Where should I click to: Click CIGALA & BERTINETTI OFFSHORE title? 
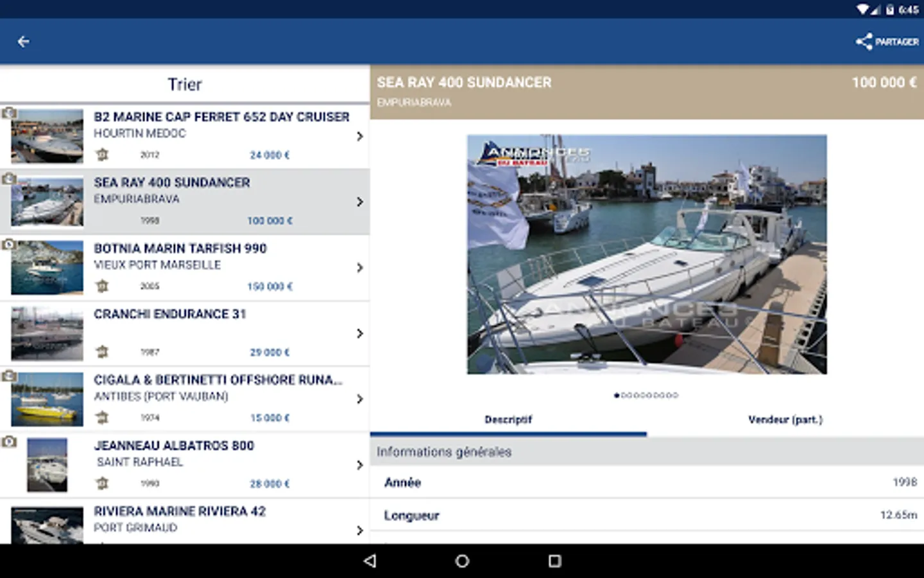pos(218,380)
